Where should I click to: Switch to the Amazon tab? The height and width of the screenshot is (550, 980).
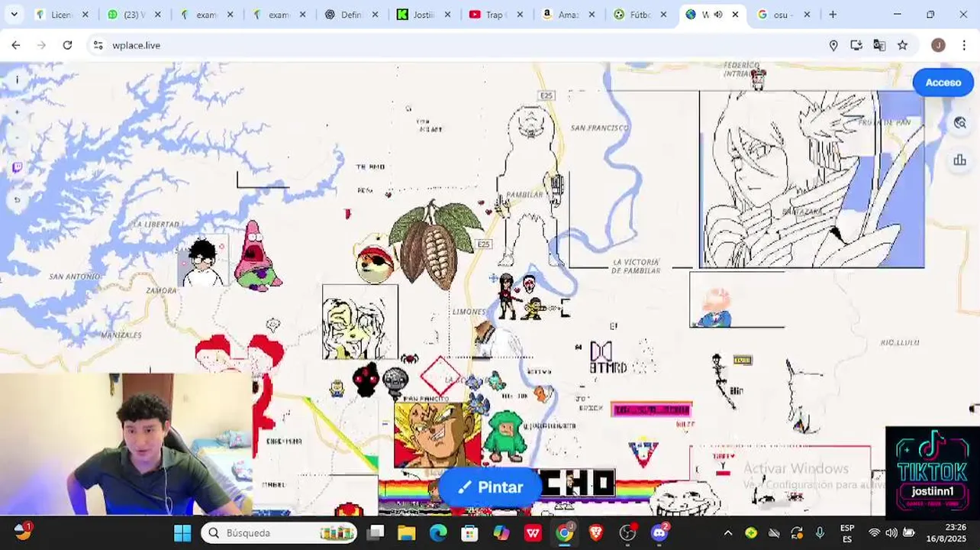coord(569,15)
